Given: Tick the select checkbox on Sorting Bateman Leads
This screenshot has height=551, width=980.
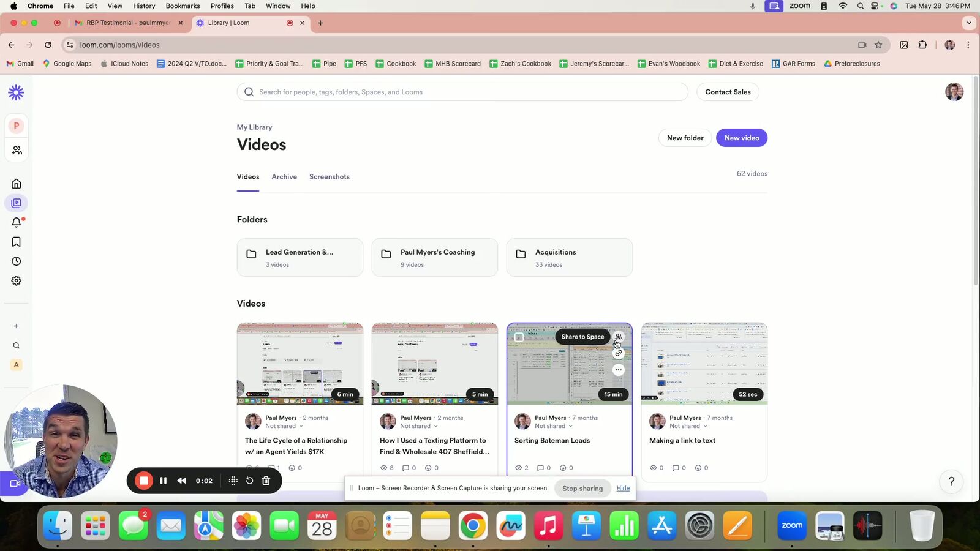Looking at the screenshot, I should [x=519, y=337].
